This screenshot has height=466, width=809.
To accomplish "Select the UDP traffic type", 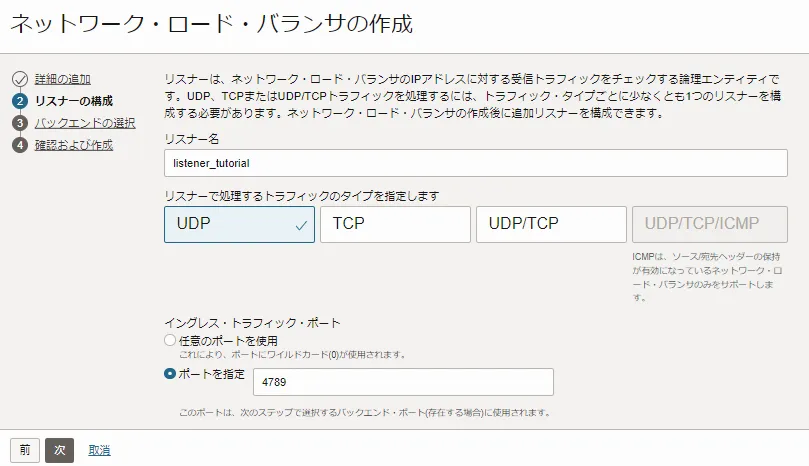I will click(x=238, y=225).
